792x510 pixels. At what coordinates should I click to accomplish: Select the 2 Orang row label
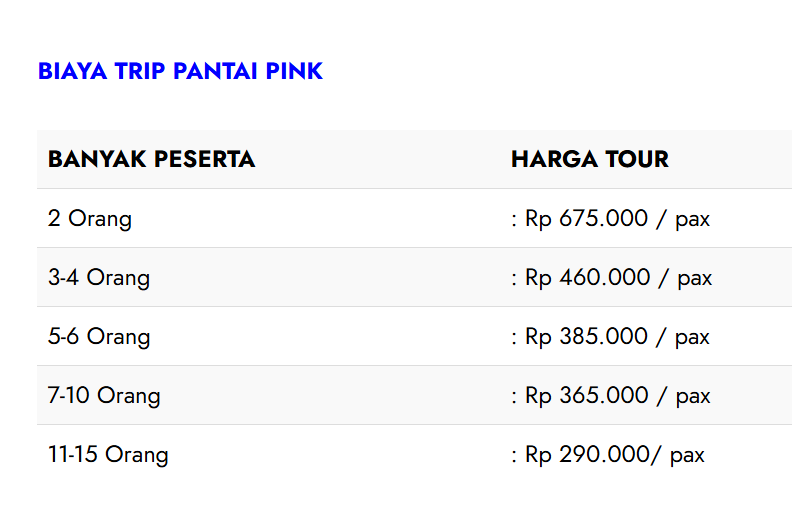click(x=90, y=218)
